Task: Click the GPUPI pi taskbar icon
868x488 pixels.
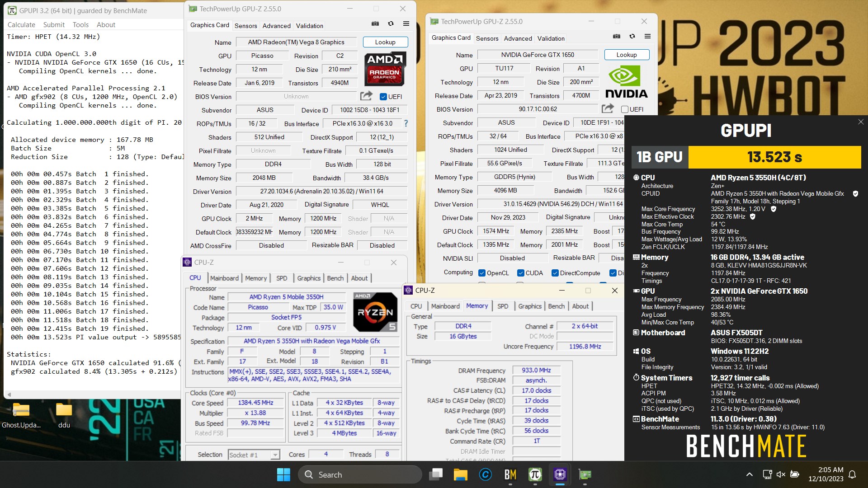Action: pyautogui.click(x=535, y=474)
